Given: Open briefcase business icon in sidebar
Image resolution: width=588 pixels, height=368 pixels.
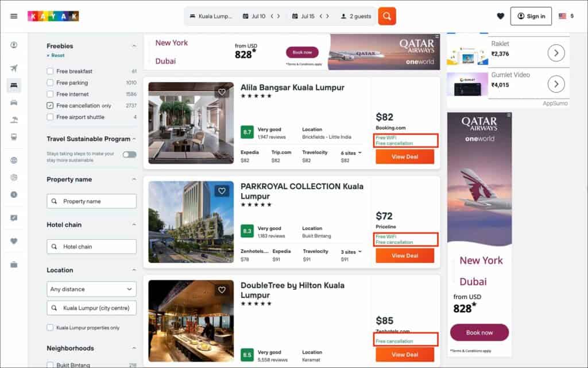Looking at the screenshot, I should click(x=14, y=264).
